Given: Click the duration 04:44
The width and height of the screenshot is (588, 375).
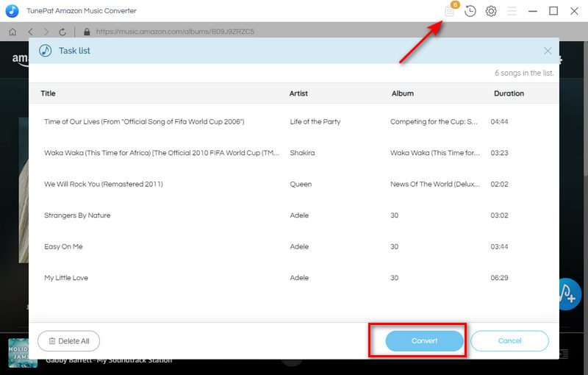Looking at the screenshot, I should (x=500, y=121).
